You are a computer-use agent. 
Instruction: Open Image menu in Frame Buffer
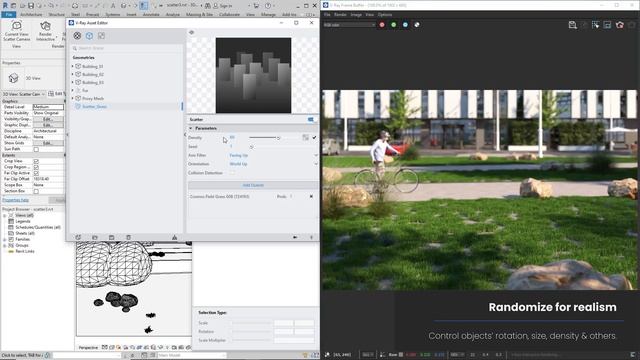tap(356, 14)
